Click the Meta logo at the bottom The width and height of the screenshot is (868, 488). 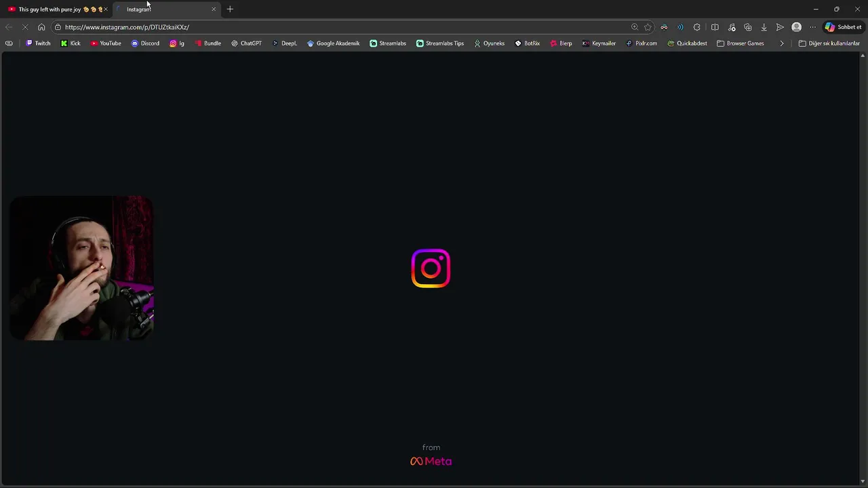431,461
